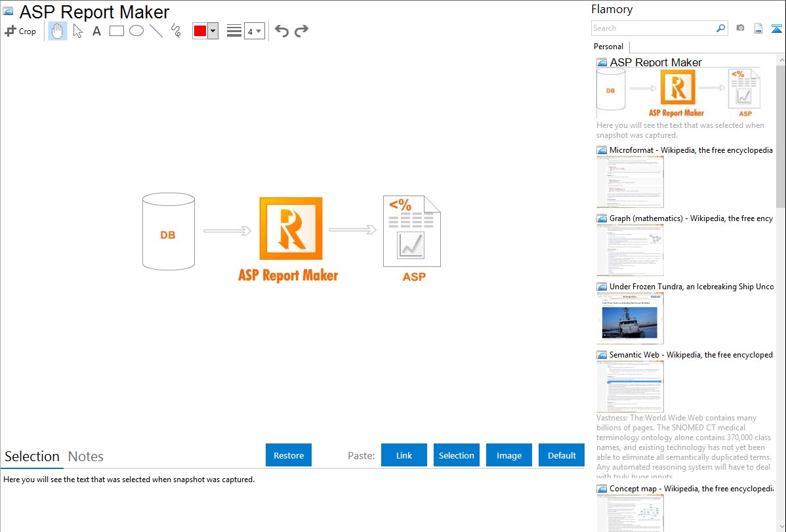Pick the rectangle shape tool
Screen dimensions: 786x532
116,31
